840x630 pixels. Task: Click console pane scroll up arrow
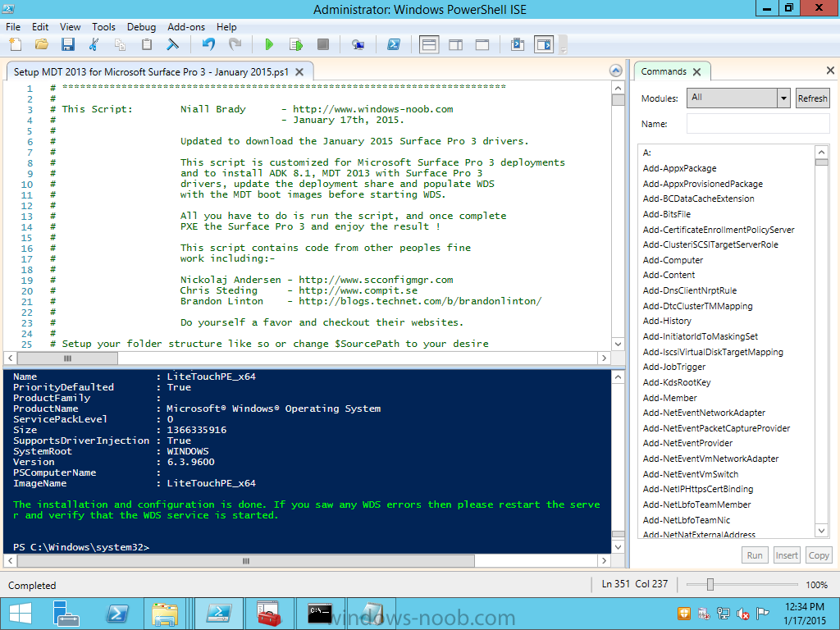(x=618, y=377)
